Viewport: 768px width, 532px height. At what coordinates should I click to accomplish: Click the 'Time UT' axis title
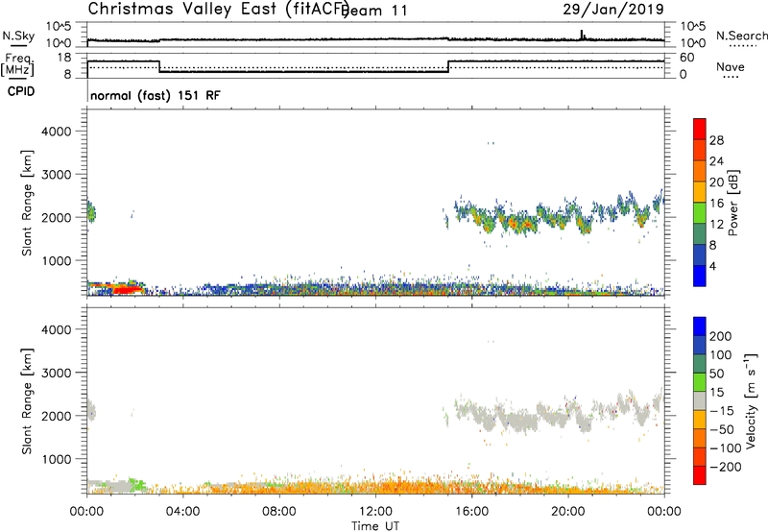coord(375,525)
